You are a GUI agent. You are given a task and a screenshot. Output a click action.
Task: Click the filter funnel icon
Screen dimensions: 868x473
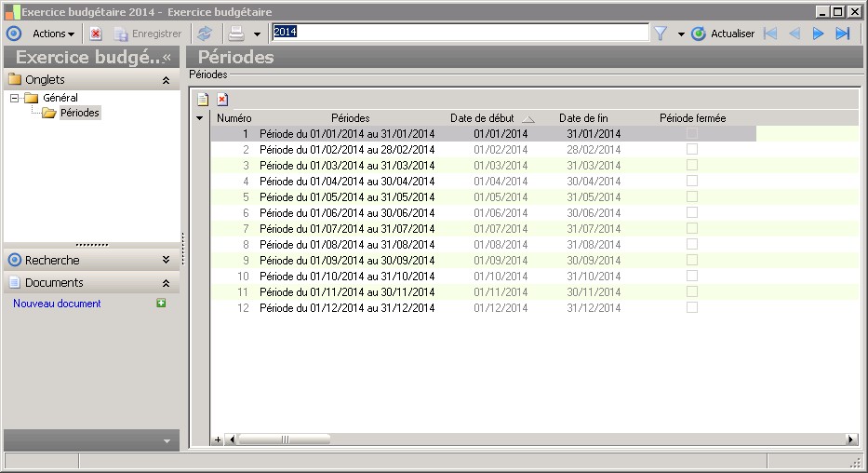[661, 34]
